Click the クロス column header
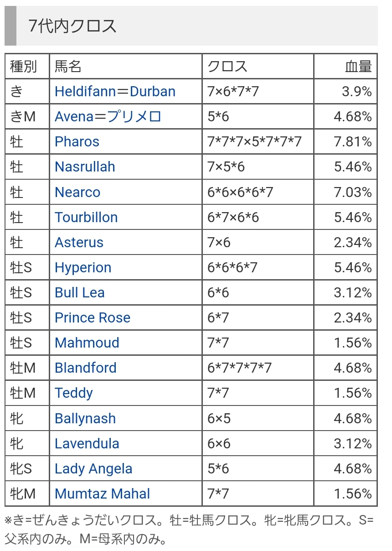 point(227,66)
